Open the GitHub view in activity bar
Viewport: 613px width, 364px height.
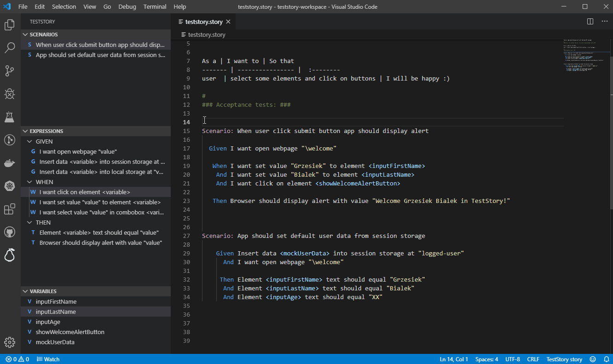[10, 232]
